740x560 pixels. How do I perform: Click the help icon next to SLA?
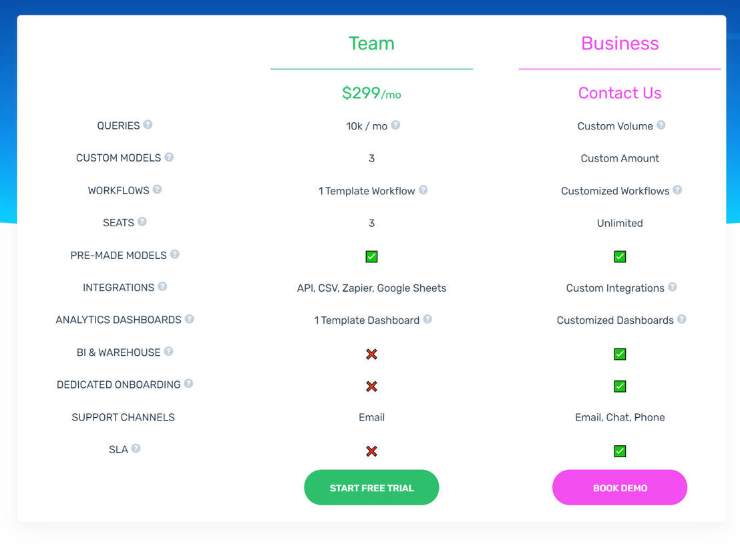136,449
